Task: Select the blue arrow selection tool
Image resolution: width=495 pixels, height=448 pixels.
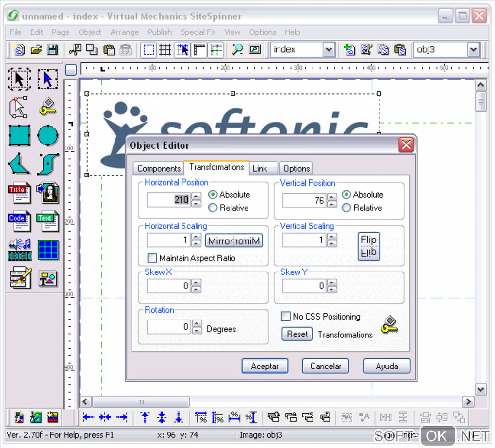Action: [x=48, y=79]
